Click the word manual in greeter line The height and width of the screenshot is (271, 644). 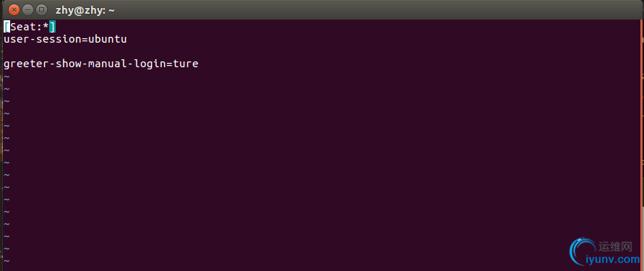pos(108,64)
